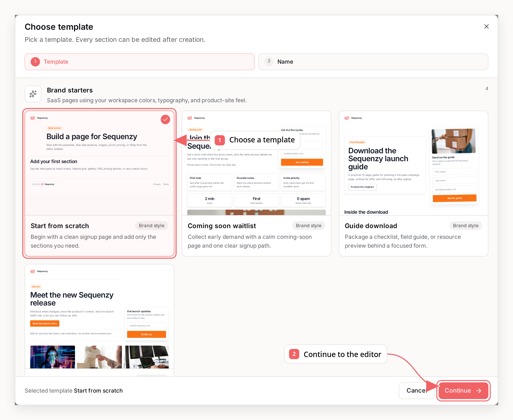Click the Terms link in scratch preview footer

pyautogui.click(x=166, y=184)
